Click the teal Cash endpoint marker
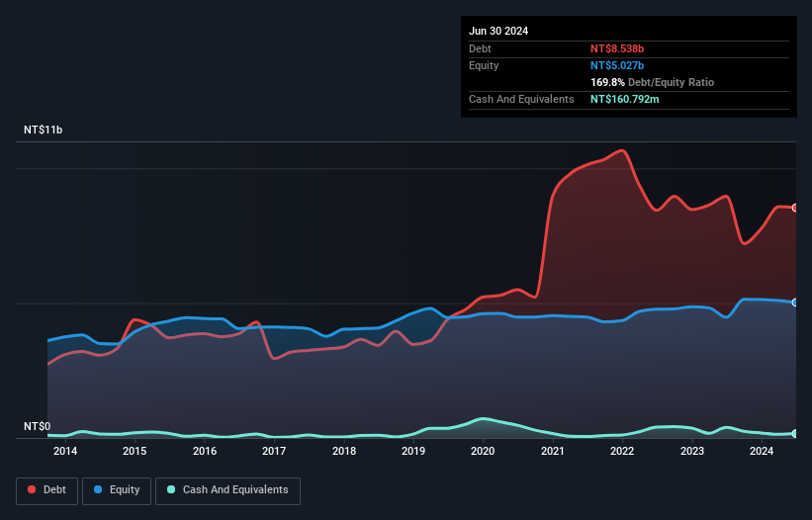812x520 pixels. (795, 434)
